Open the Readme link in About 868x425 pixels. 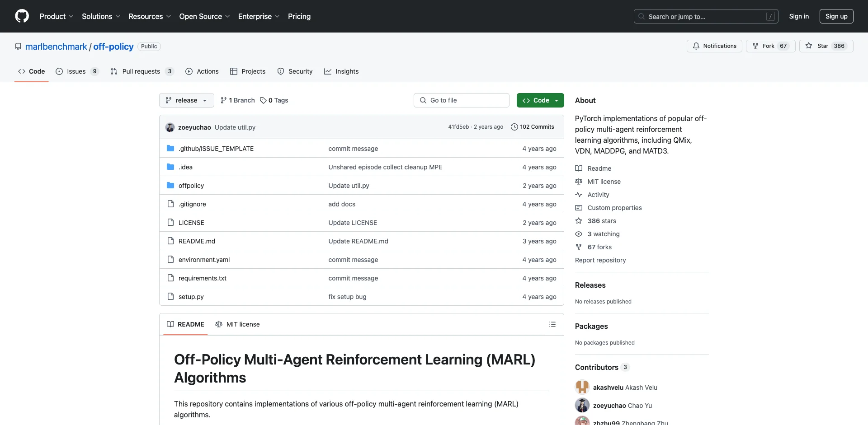pos(593,168)
